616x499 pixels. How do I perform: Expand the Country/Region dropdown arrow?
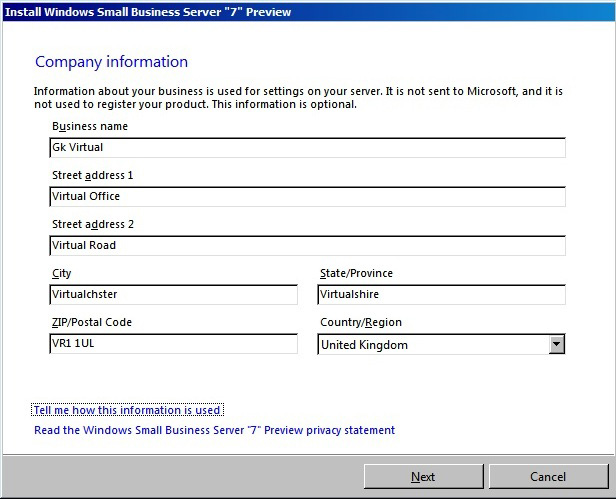pyautogui.click(x=557, y=345)
